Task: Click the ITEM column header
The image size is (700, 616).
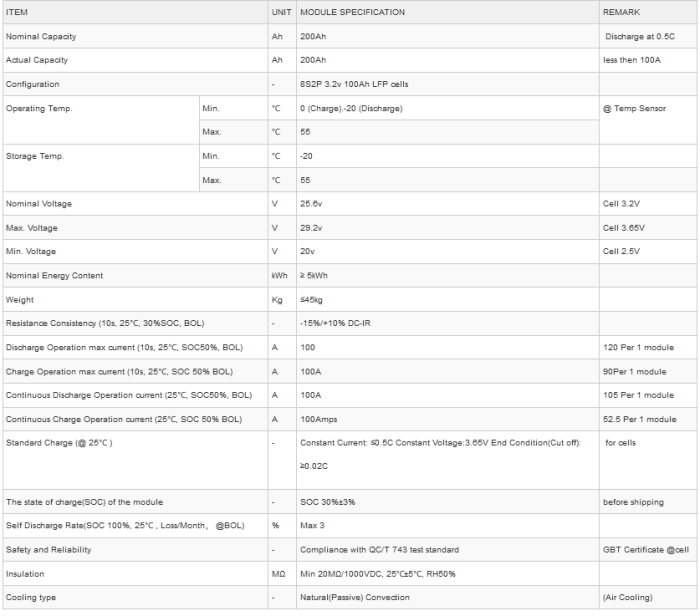Action: tap(18, 12)
